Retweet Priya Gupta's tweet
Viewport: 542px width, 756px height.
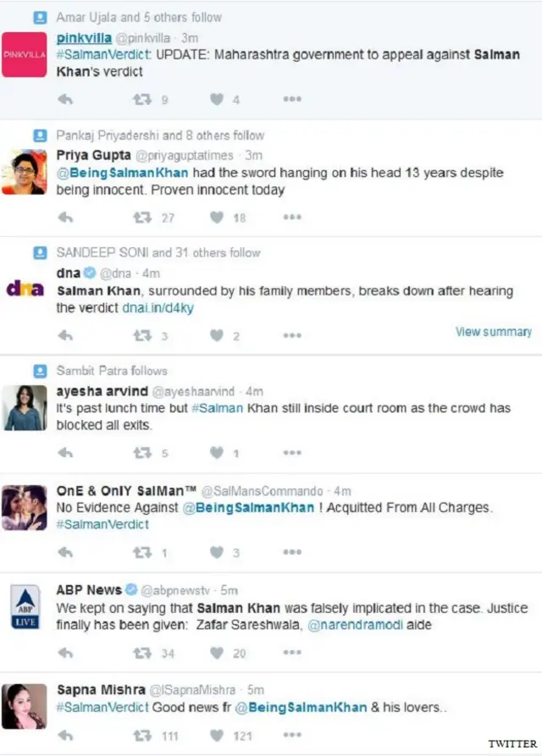tap(141, 218)
